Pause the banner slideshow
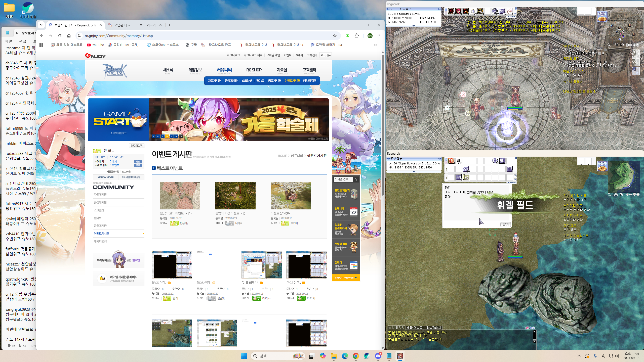This screenshot has width=644, height=362. 181,136
